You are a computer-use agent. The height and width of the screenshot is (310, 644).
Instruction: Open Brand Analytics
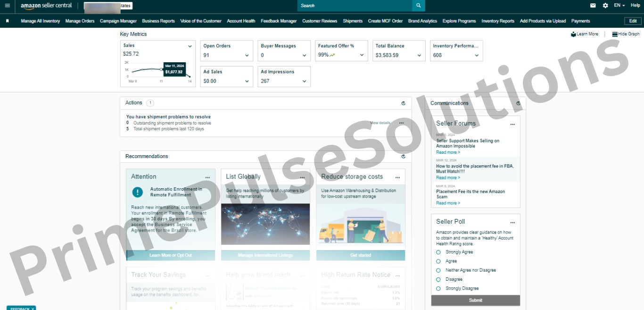pyautogui.click(x=422, y=21)
